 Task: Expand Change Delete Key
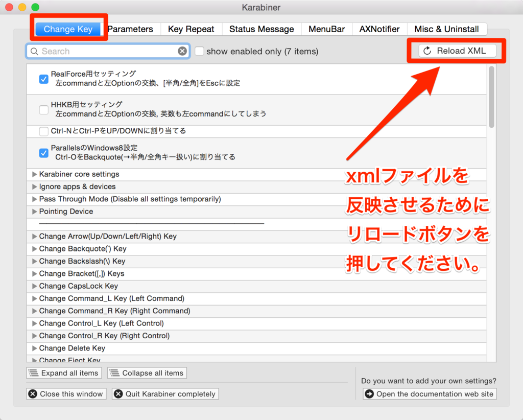[34, 348]
